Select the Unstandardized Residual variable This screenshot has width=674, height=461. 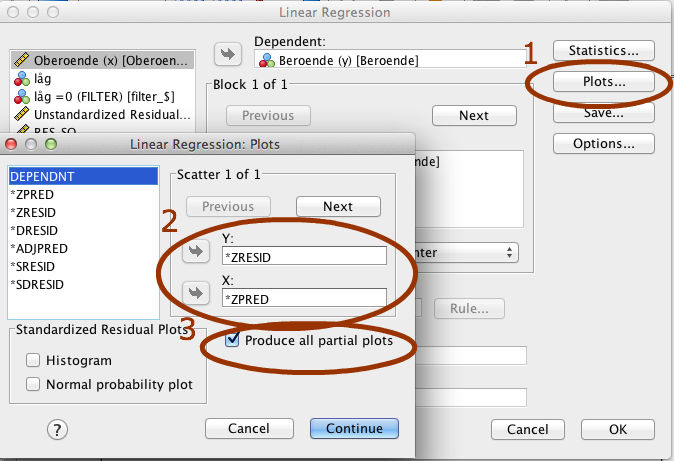[100, 116]
